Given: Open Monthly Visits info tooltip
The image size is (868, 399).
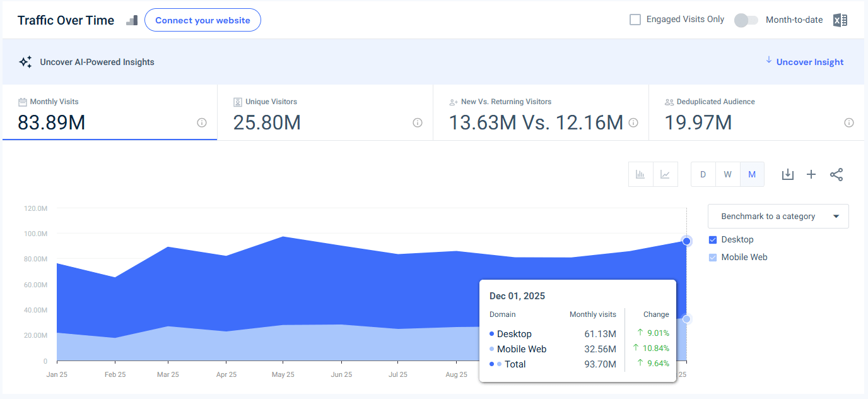Looking at the screenshot, I should click(201, 123).
